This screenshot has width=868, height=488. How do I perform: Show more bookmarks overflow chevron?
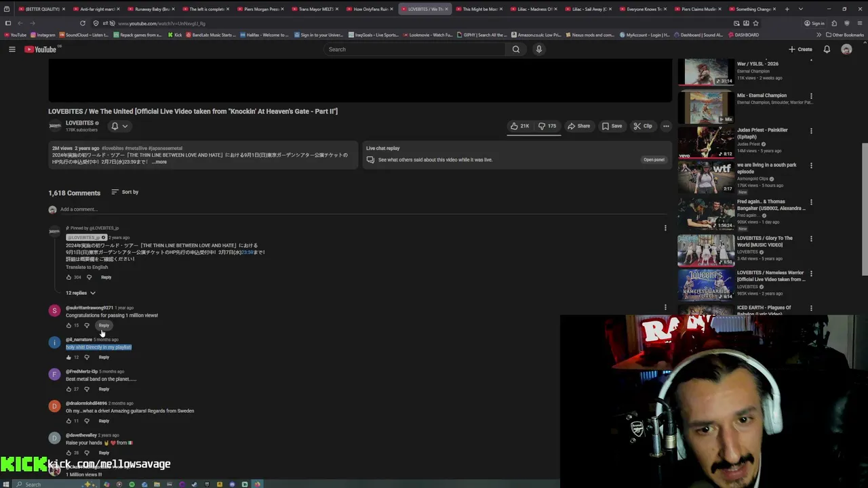tap(818, 35)
